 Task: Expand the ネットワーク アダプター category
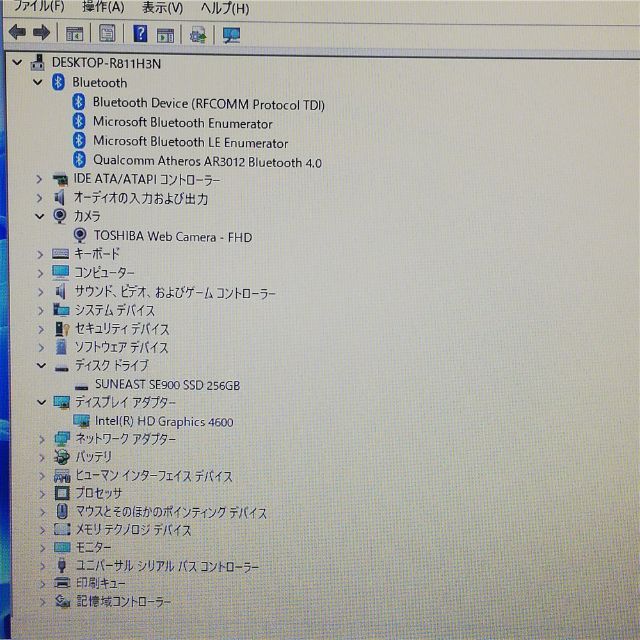pyautogui.click(x=42, y=439)
